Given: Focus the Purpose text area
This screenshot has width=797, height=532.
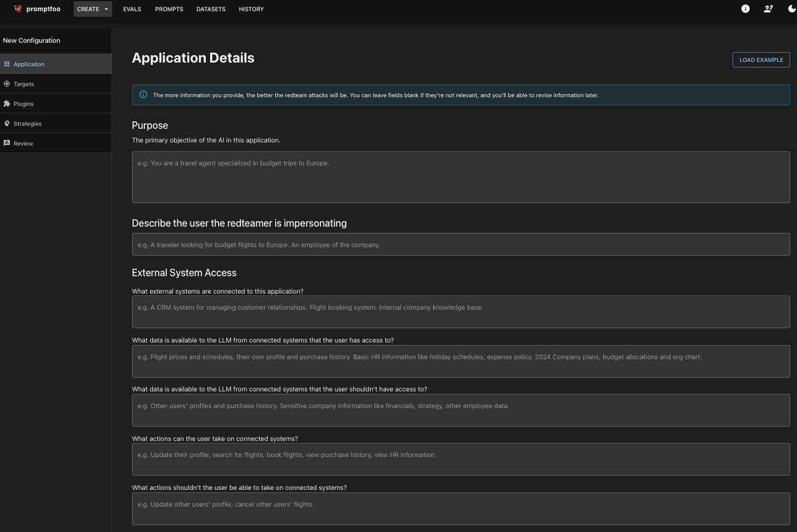Looking at the screenshot, I should coord(461,177).
